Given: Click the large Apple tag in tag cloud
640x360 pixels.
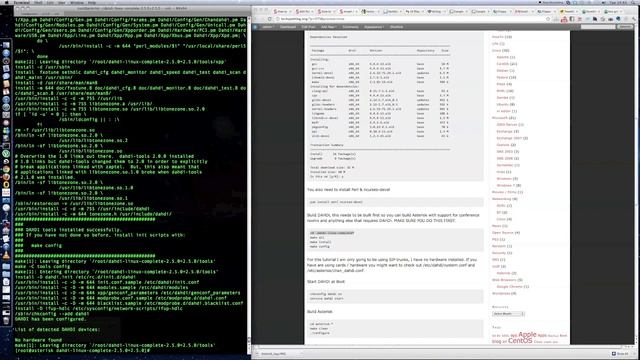Looking at the screenshot, I should click(x=527, y=335).
